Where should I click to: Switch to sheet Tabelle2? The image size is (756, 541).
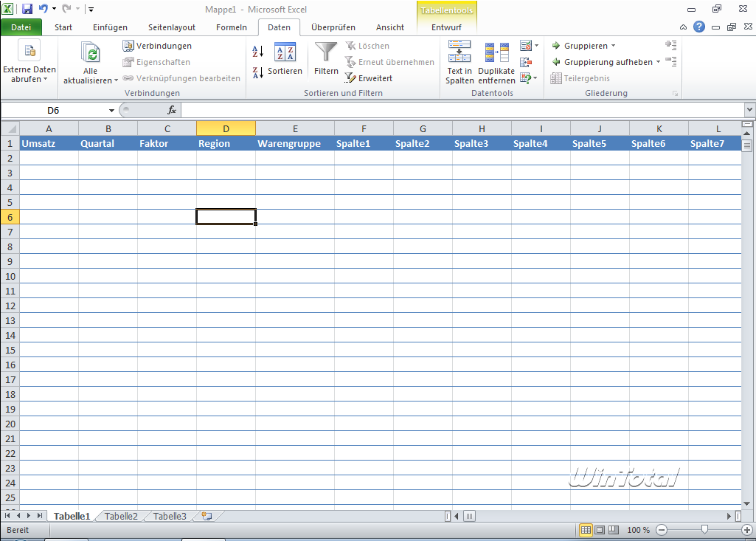(121, 517)
